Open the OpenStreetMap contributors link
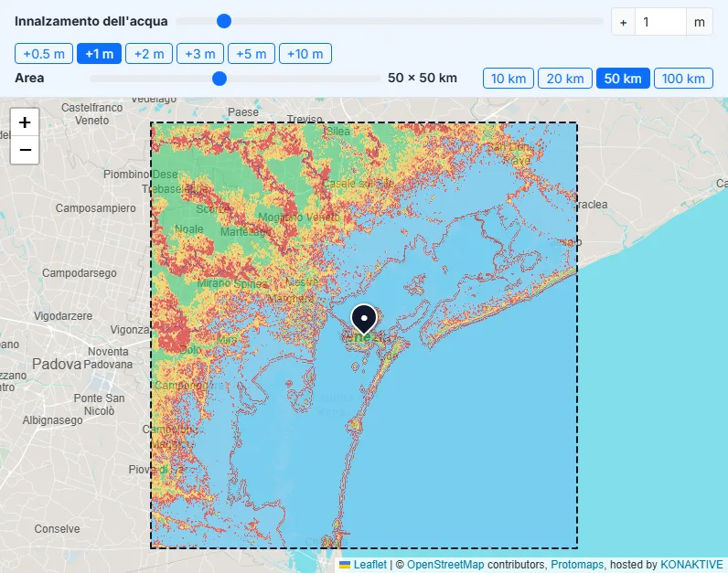728x573 pixels. click(x=445, y=565)
